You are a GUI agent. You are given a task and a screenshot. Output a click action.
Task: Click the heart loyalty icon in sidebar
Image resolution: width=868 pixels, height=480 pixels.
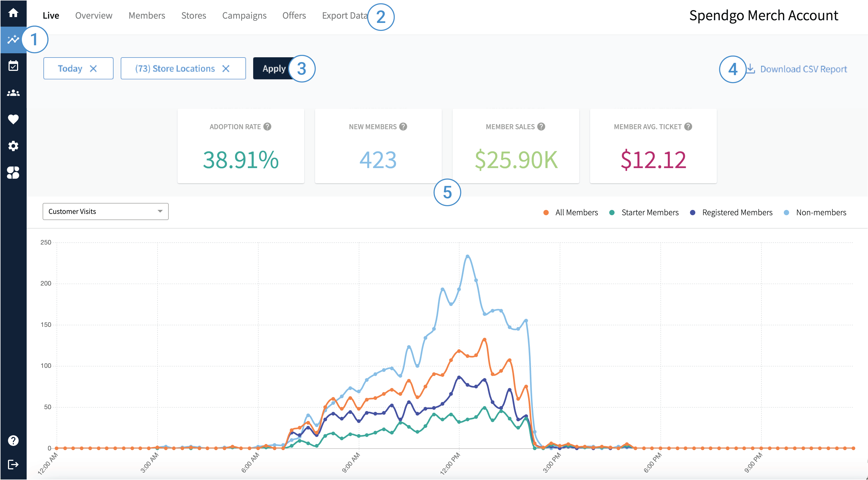[x=13, y=119]
